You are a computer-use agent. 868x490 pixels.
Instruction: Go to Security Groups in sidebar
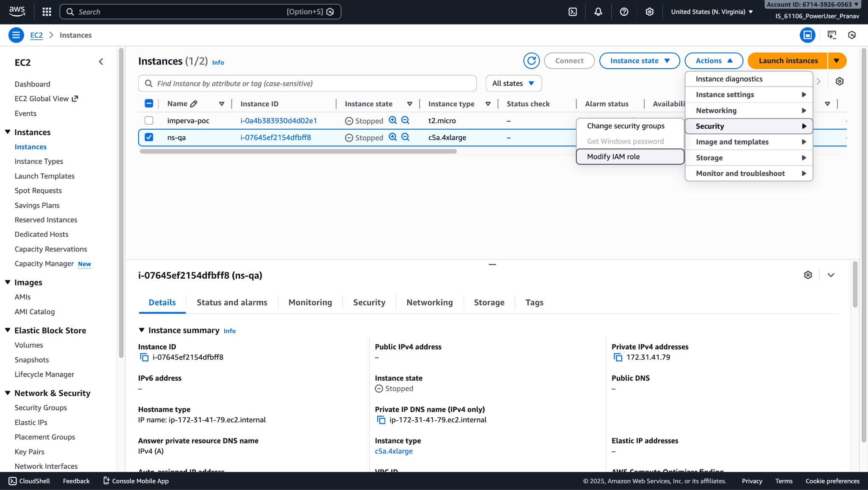pyautogui.click(x=41, y=407)
